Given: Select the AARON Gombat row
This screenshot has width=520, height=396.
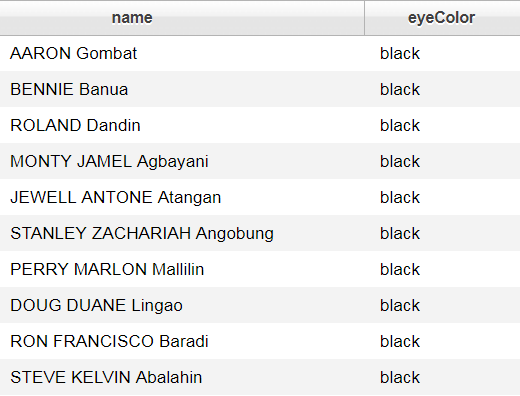Looking at the screenshot, I should click(x=260, y=53).
